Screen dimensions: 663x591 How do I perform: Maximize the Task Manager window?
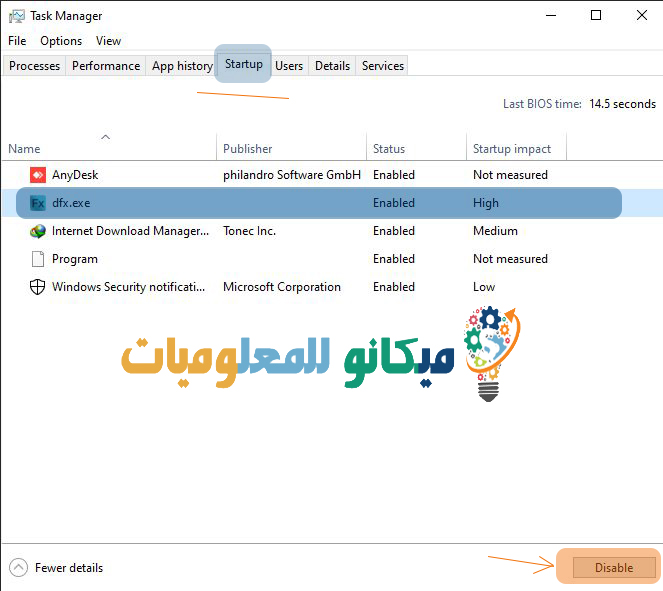tap(596, 16)
